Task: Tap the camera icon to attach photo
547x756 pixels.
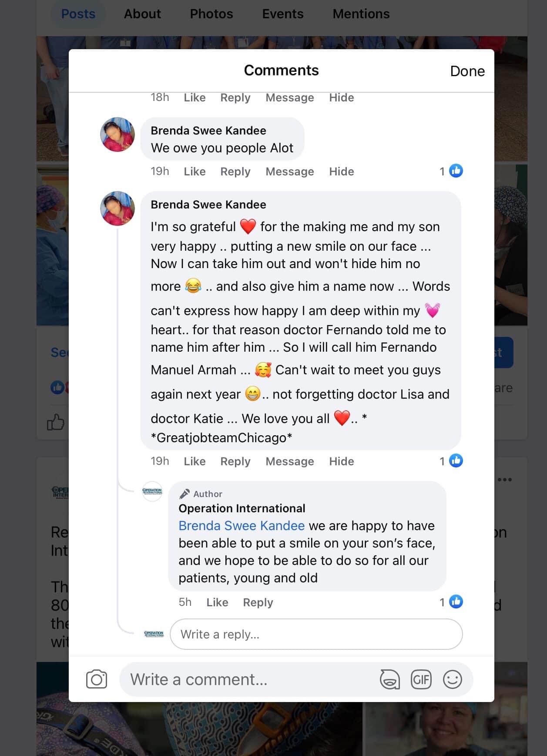Action: [x=97, y=679]
